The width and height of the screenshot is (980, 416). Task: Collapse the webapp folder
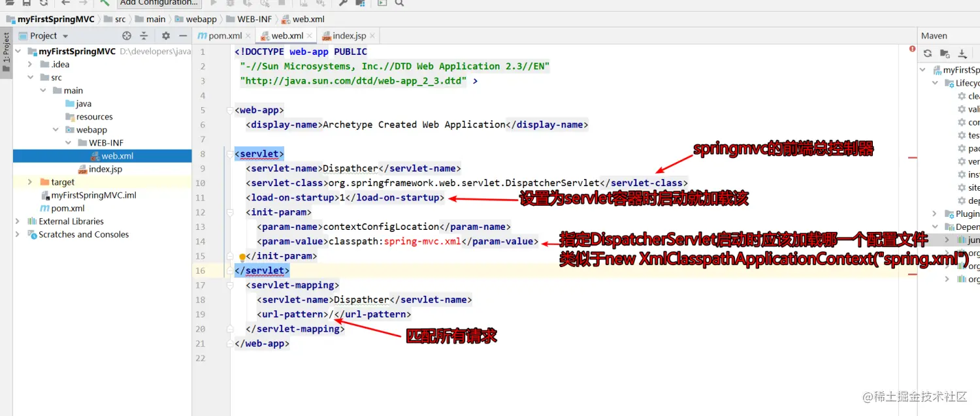point(56,130)
